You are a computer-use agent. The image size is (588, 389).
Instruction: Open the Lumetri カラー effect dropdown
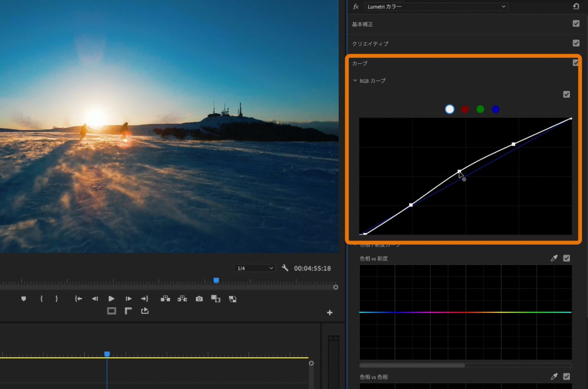click(x=436, y=7)
